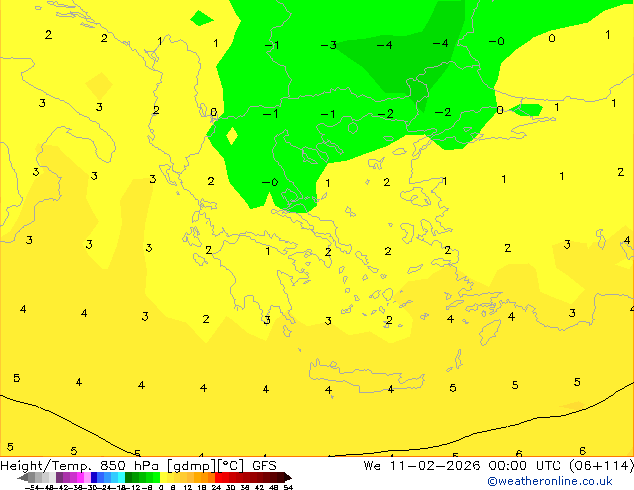Screen dimensions: 634x490
Task: Click the '00:00' time value
Action: (507, 466)
